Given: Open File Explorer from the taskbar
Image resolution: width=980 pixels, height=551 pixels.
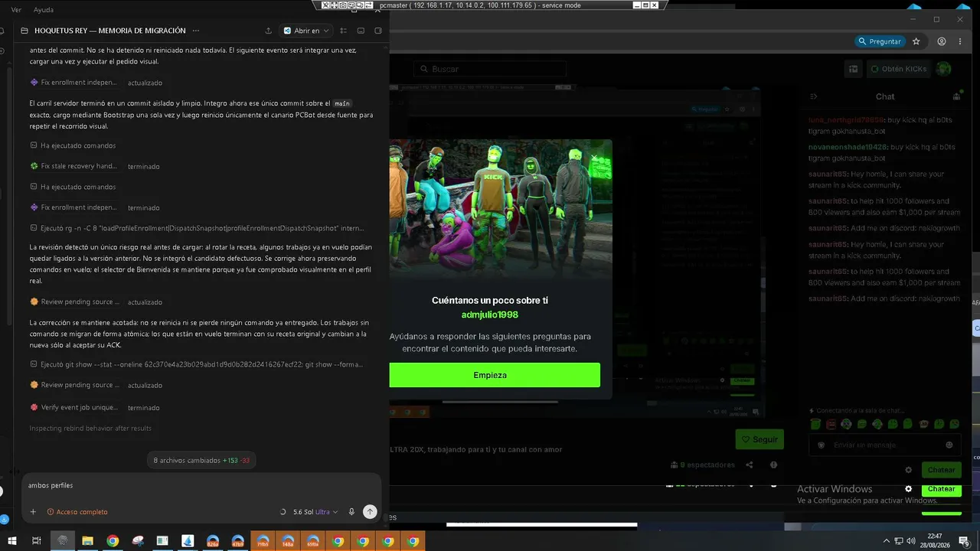Looking at the screenshot, I should [87, 541].
